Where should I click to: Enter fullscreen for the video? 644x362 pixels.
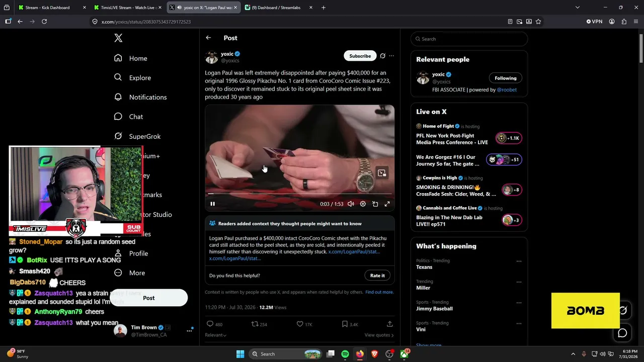pyautogui.click(x=387, y=204)
